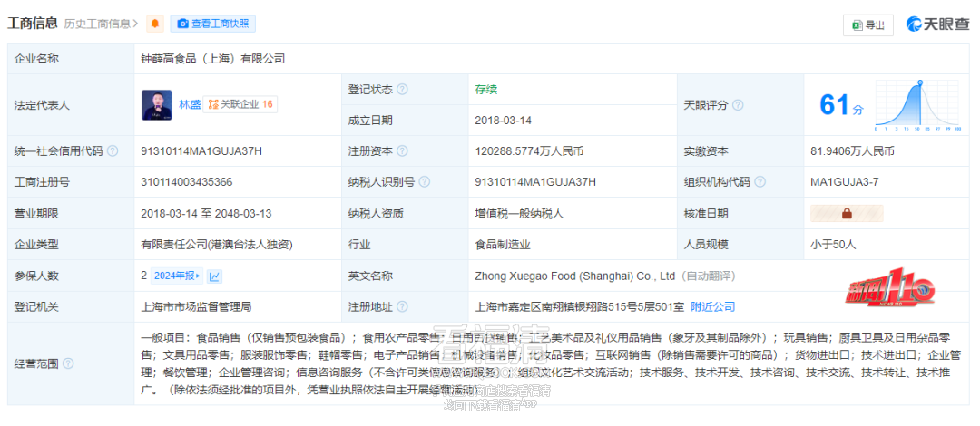The image size is (980, 426).
Task: Select business term 2018-03-14 至 2048-03-13
Action: 207,214
